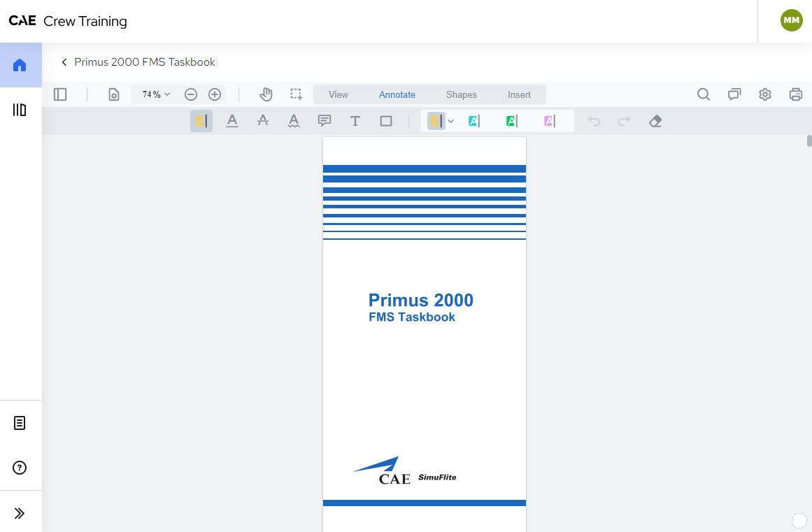Viewport: 812px width, 532px height.
Task: Expand the yellow highlight style options
Action: tap(451, 121)
